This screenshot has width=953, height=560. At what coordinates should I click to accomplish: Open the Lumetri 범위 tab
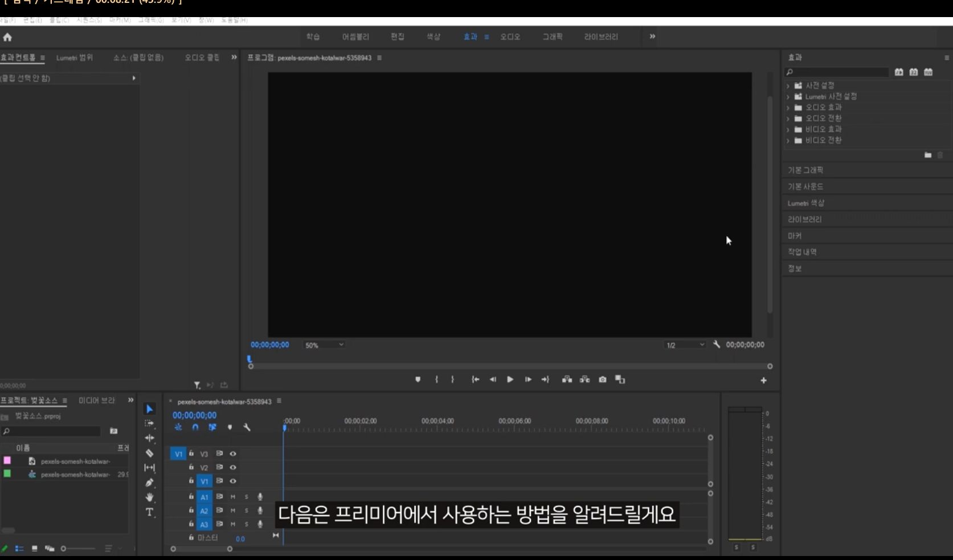75,58
